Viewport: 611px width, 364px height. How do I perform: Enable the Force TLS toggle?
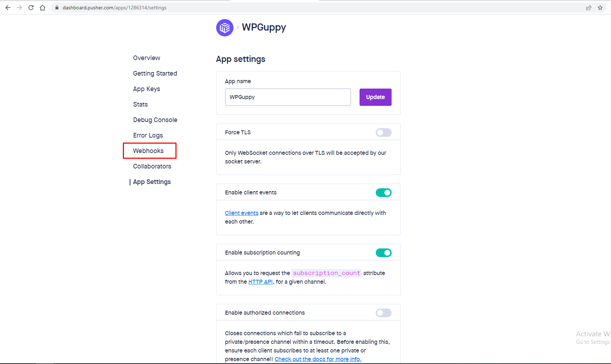(383, 132)
